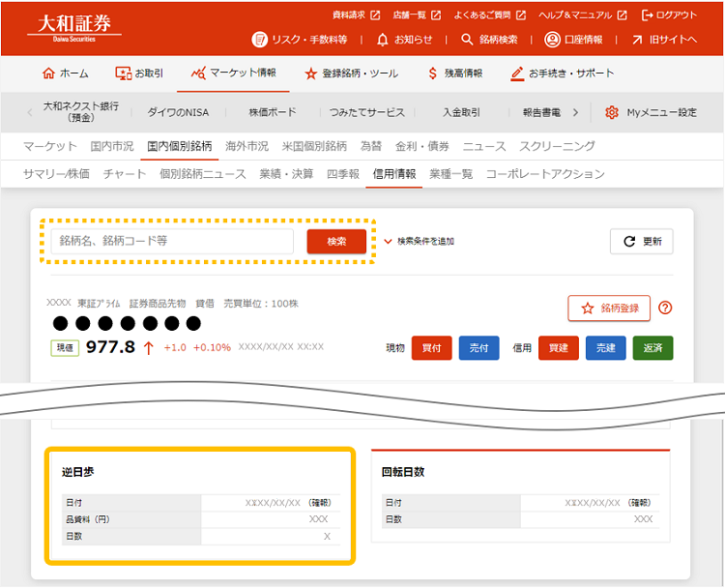Open 入金取引 shortcut
Image resolution: width=725 pixels, height=588 pixels.
pyautogui.click(x=461, y=112)
